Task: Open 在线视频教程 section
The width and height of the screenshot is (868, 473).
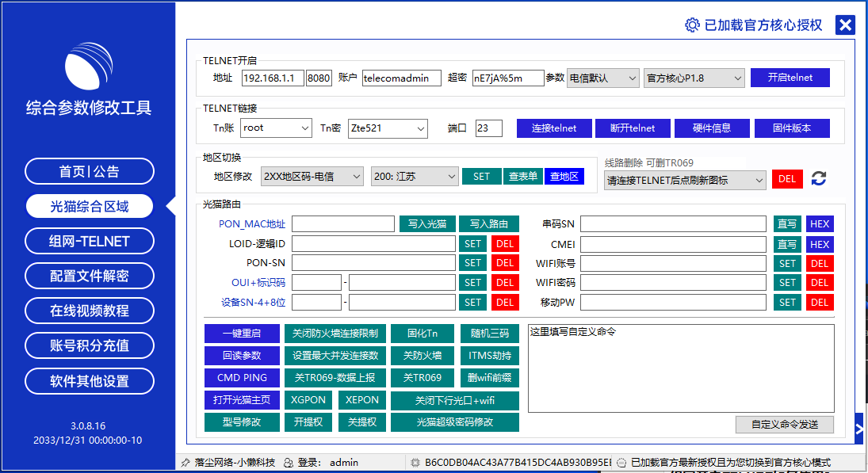Action: pos(89,311)
